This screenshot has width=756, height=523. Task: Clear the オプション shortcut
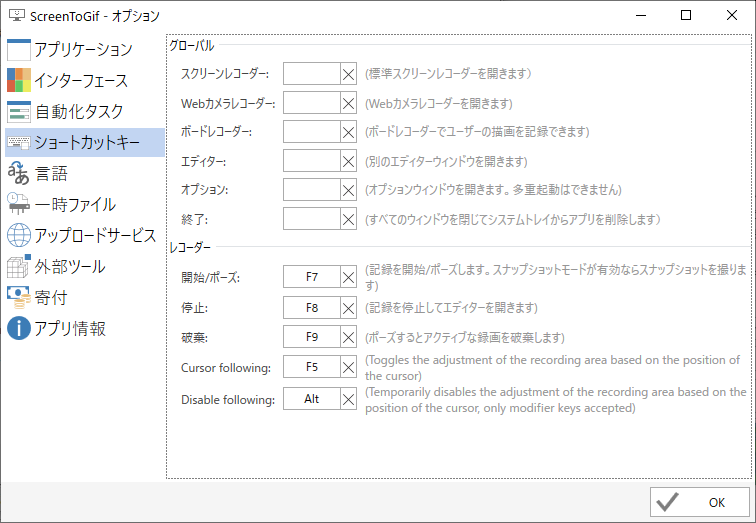[x=349, y=190]
